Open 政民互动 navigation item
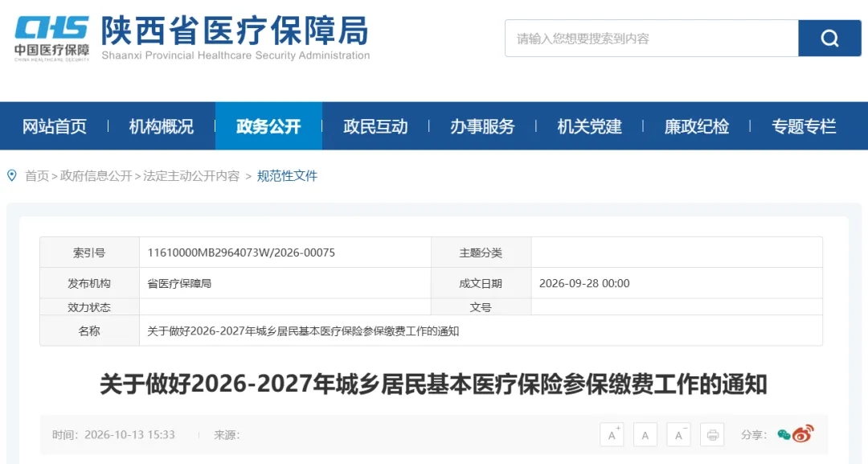 point(375,126)
